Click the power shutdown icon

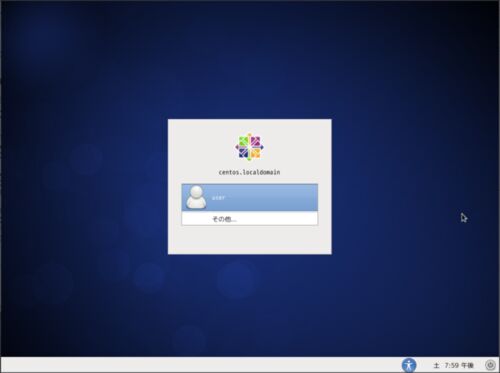(x=490, y=365)
